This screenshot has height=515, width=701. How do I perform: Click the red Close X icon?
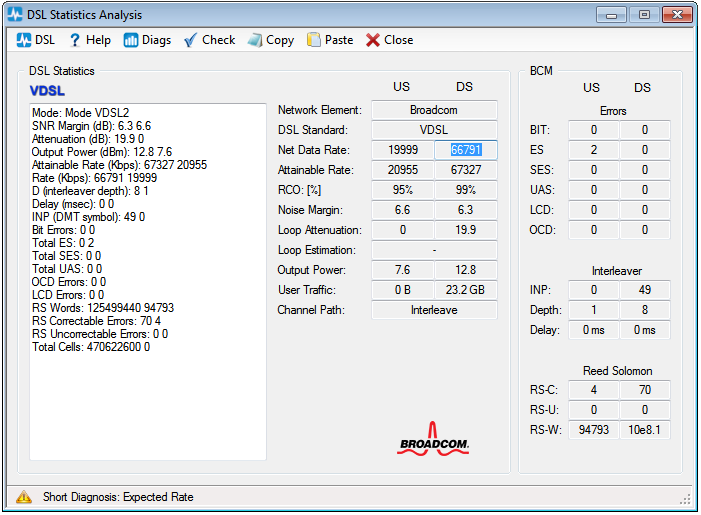(373, 40)
